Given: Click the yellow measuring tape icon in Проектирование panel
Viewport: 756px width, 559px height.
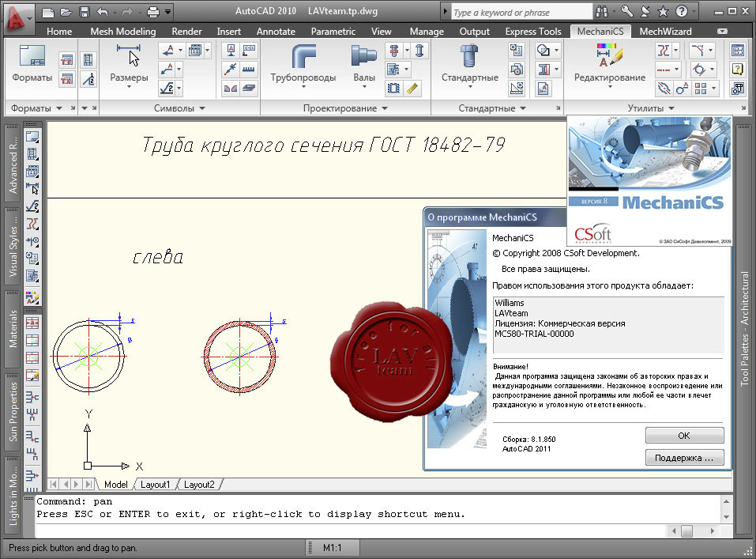Looking at the screenshot, I should click(412, 89).
